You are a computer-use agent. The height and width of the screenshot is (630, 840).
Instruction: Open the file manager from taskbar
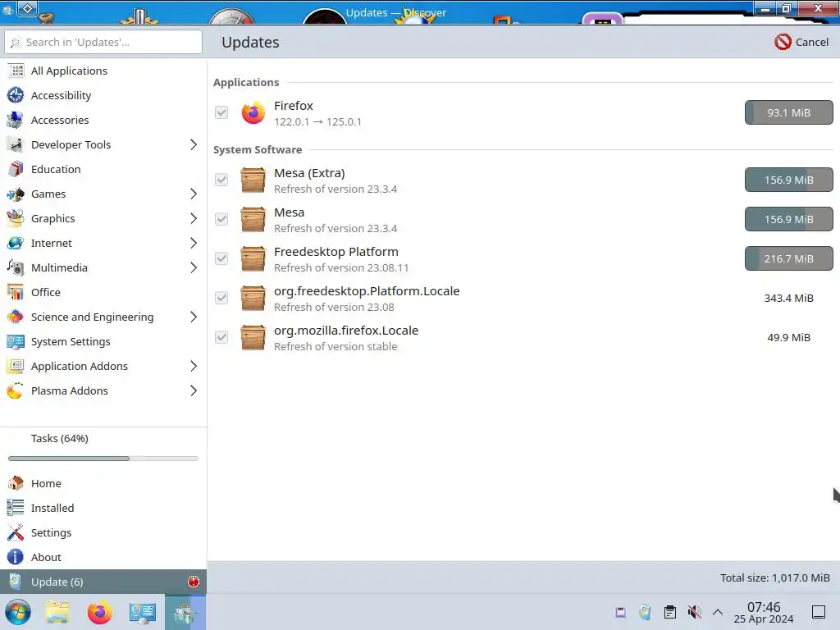pyautogui.click(x=57, y=612)
